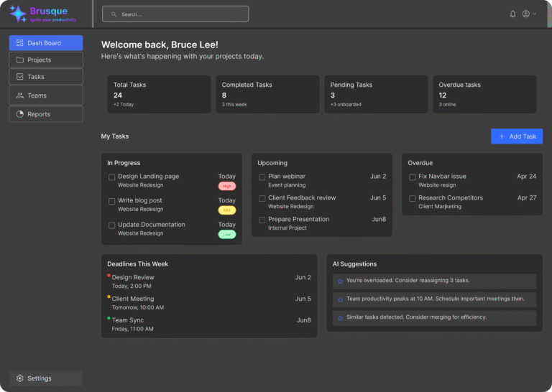This screenshot has width=552, height=392.
Task: Tick the Plan webinar checkbox
Action: click(262, 177)
